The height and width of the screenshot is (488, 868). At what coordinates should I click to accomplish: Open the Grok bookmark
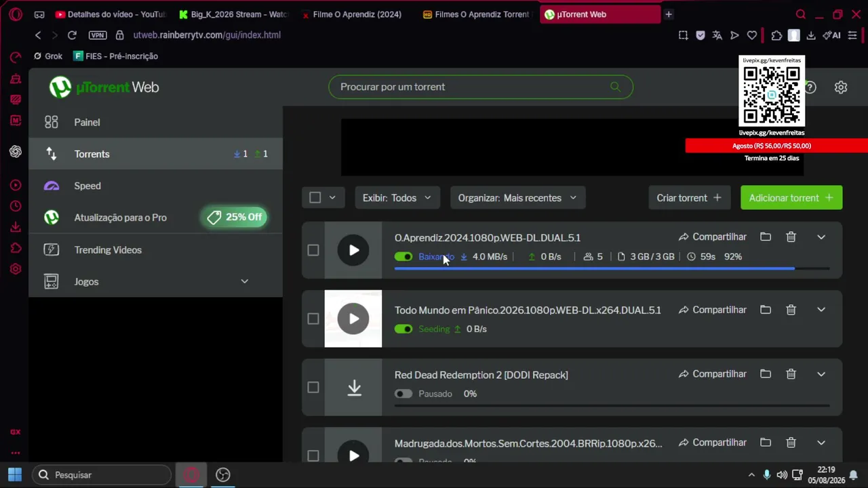point(48,56)
